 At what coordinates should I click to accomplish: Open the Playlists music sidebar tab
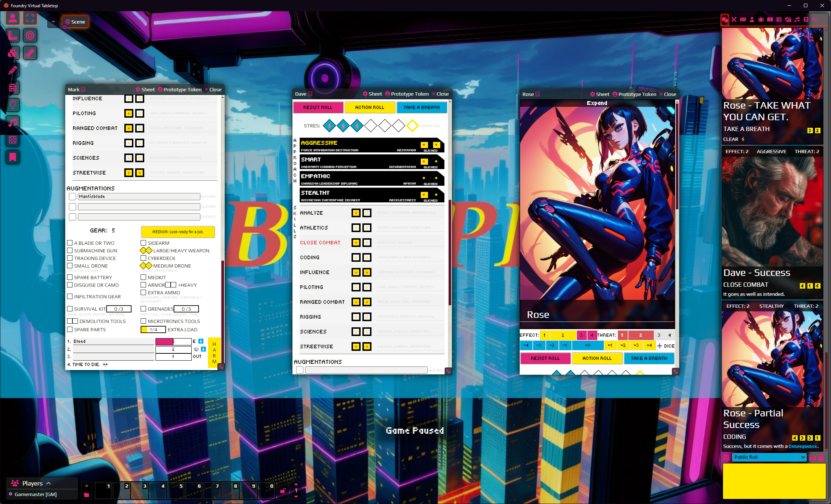[797, 20]
